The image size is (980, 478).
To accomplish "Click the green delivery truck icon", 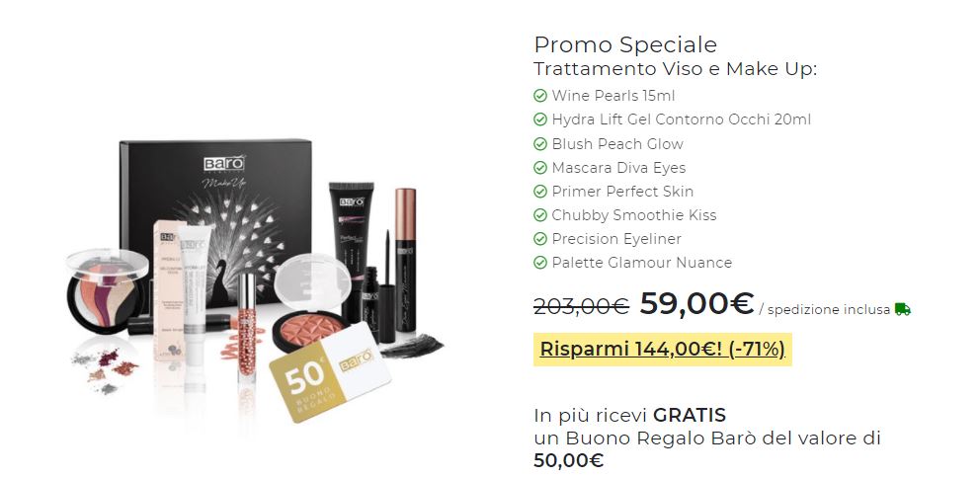I will 903,309.
